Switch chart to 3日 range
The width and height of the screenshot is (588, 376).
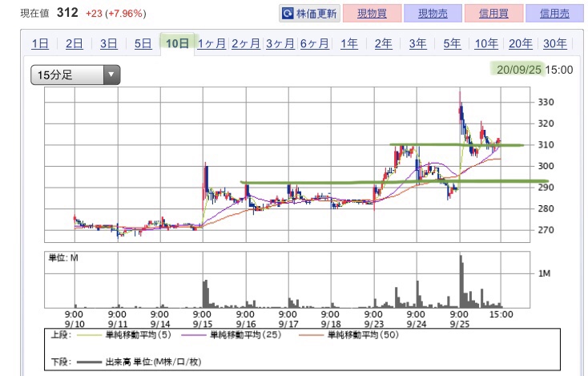click(x=109, y=43)
